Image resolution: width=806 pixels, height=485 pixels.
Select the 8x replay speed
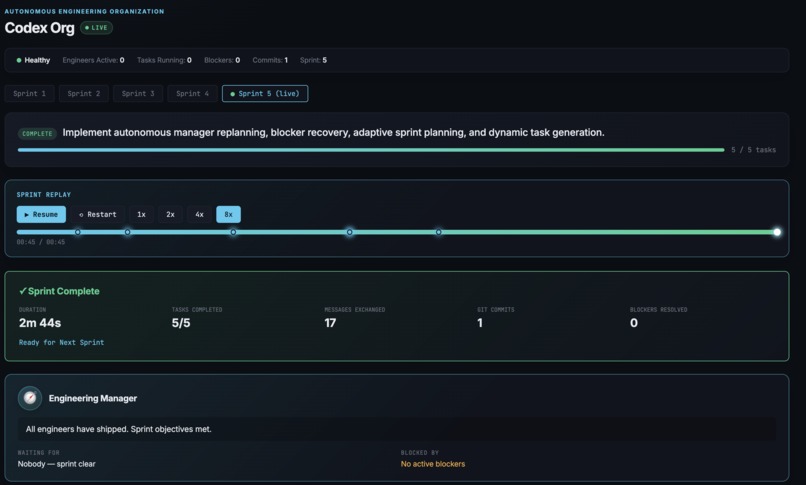pyautogui.click(x=228, y=214)
